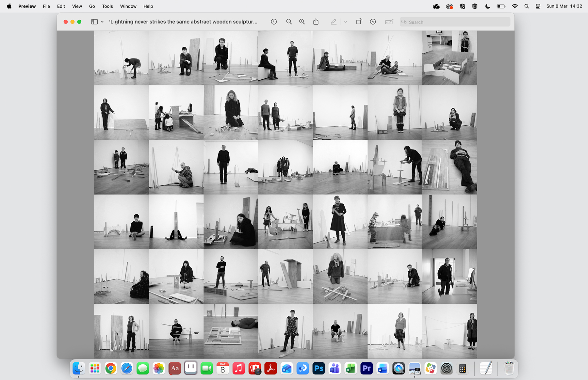Open the View menu
The image size is (588, 380).
click(77, 6)
